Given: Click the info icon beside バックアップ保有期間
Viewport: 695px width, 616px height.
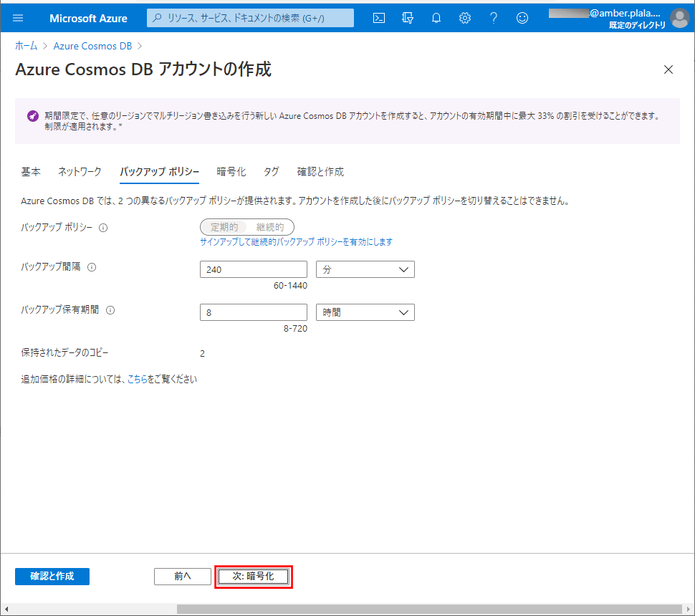Looking at the screenshot, I should (x=110, y=310).
